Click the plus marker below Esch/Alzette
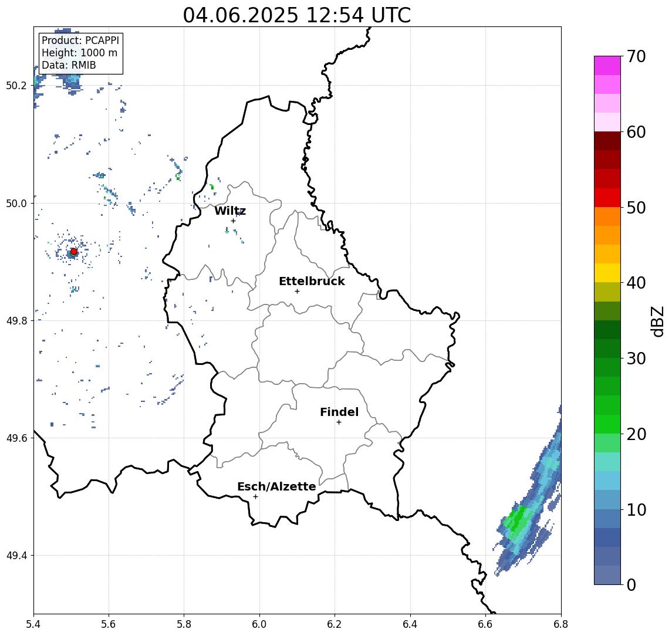This screenshot has height=636, width=672. tap(255, 497)
